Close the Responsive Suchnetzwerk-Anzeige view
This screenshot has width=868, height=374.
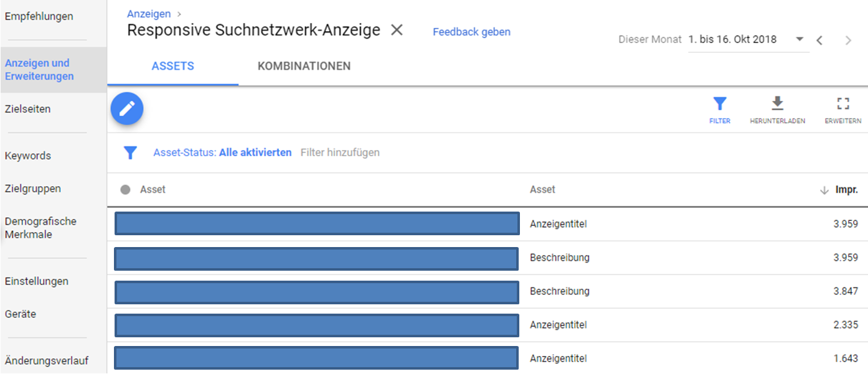point(397,29)
